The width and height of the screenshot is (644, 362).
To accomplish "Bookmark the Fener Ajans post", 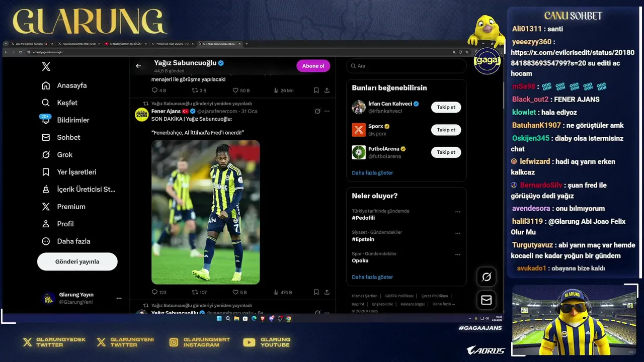I will point(316,292).
